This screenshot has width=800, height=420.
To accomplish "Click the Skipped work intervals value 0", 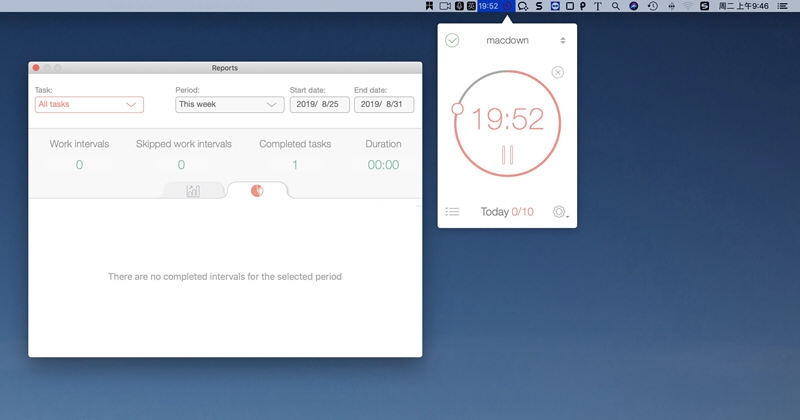I will point(181,165).
